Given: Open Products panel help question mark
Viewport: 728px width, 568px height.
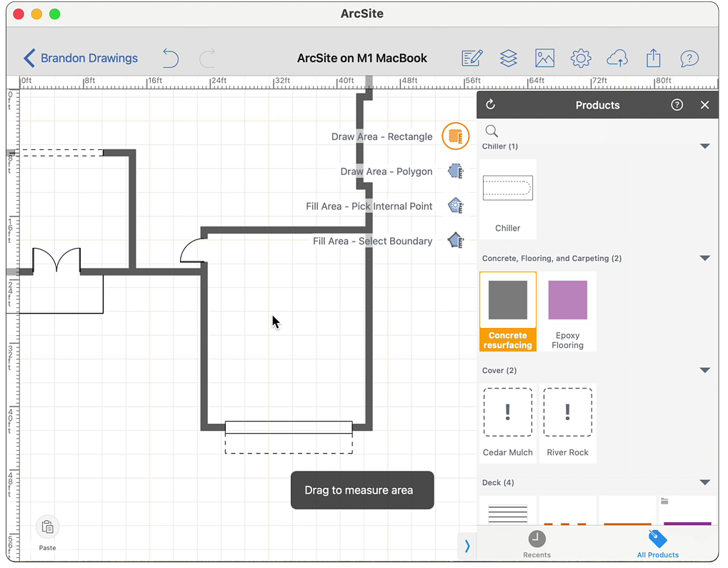Looking at the screenshot, I should point(677,104).
